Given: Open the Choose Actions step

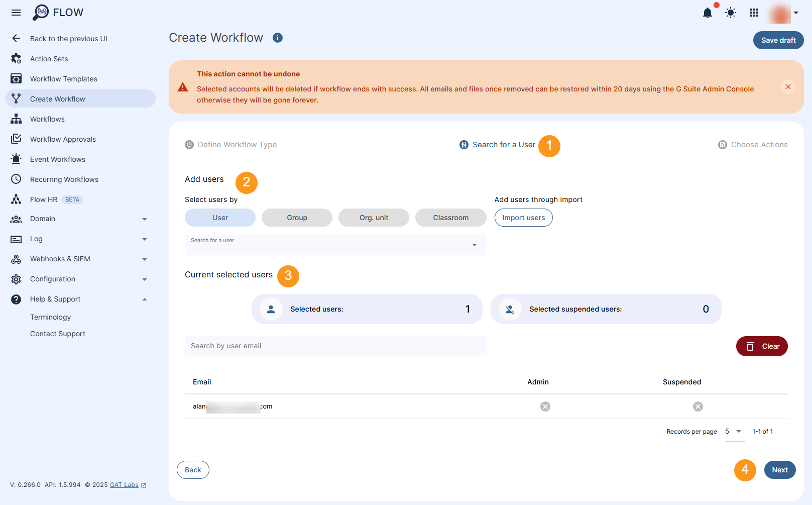Looking at the screenshot, I should [759, 144].
